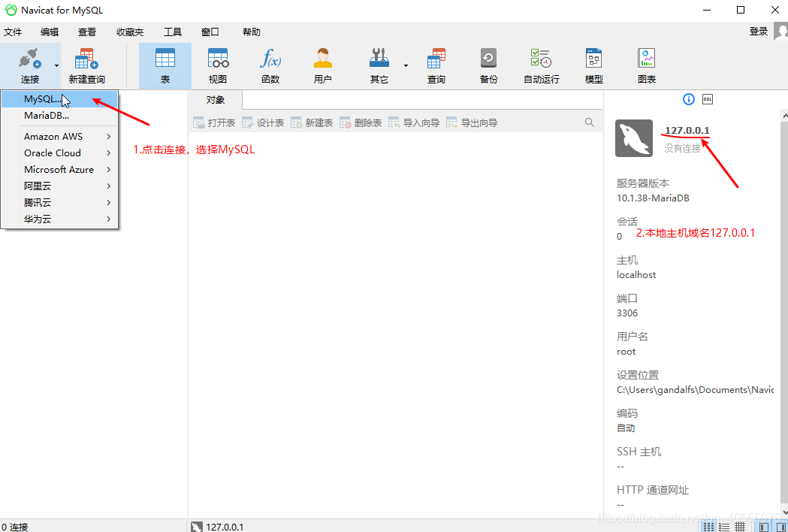Show the general info panel icon

pos(689,99)
